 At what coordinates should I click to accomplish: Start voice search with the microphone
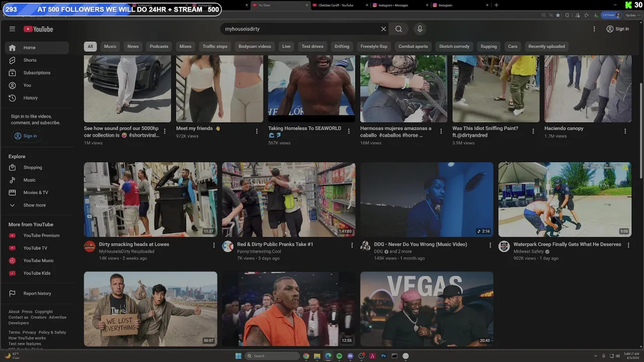(420, 29)
